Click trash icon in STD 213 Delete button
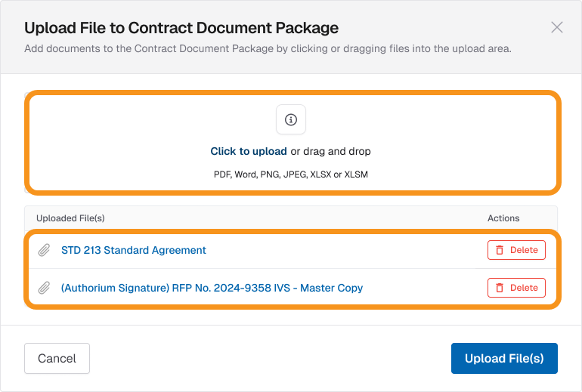The height and width of the screenshot is (392, 582). pyautogui.click(x=500, y=250)
